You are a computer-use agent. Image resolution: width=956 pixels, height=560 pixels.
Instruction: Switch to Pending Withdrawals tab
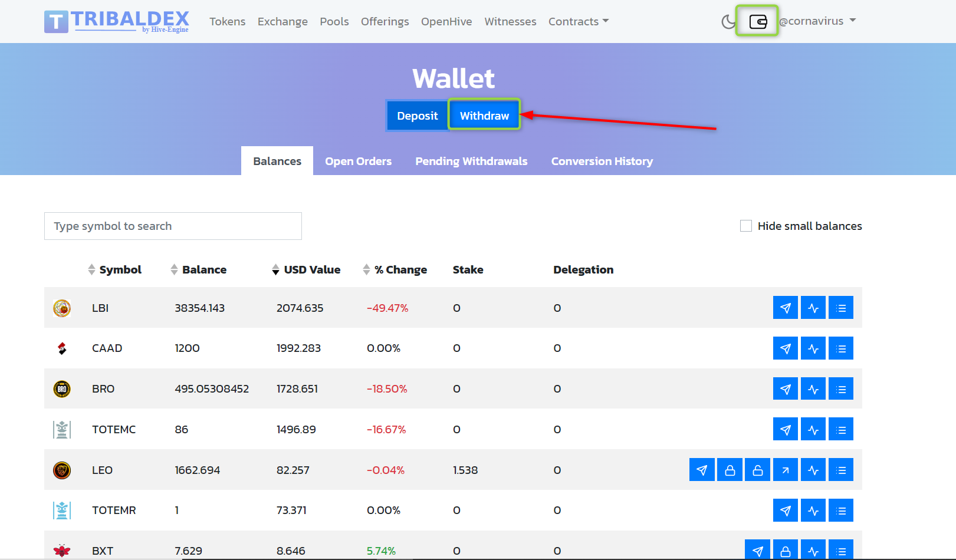point(471,161)
